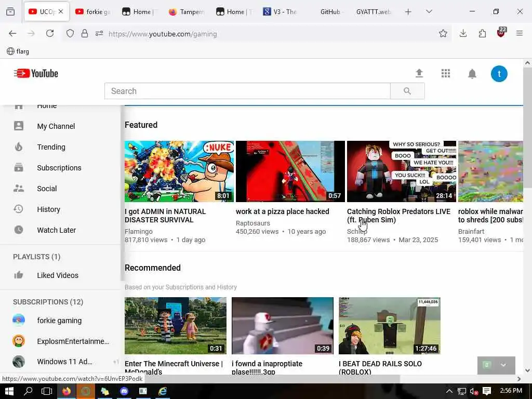Open the flarg bookmark
Viewport: 532px width, 399px height.
(x=18, y=51)
